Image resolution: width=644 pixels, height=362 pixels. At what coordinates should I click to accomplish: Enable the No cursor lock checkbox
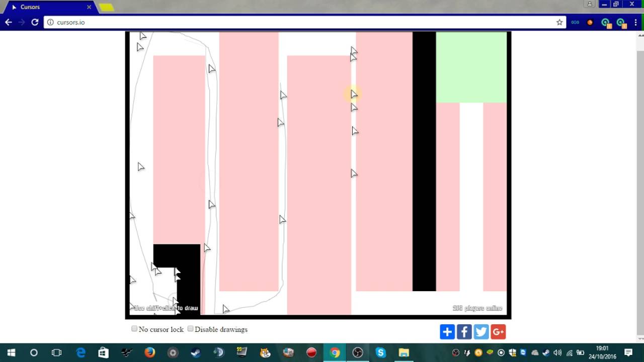pyautogui.click(x=134, y=329)
